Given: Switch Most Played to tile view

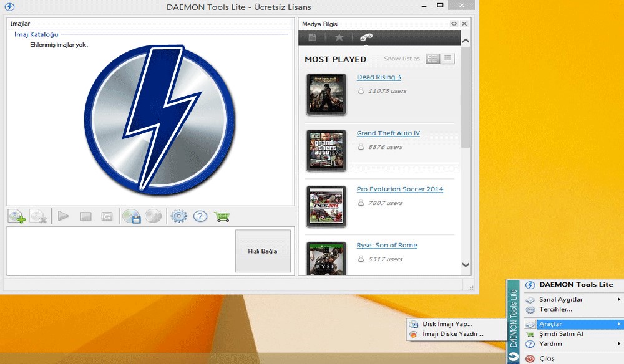Looking at the screenshot, I should [x=432, y=59].
